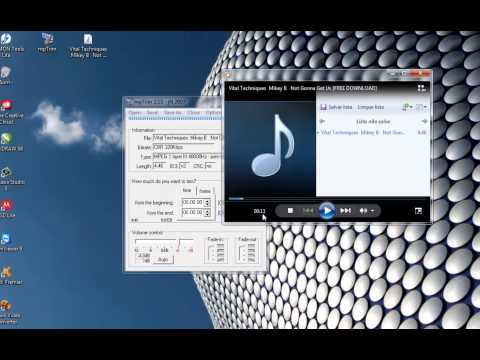This screenshot has width=480, height=360.
Task: Click the Save As menu in mp3Trim
Action: click(172, 113)
